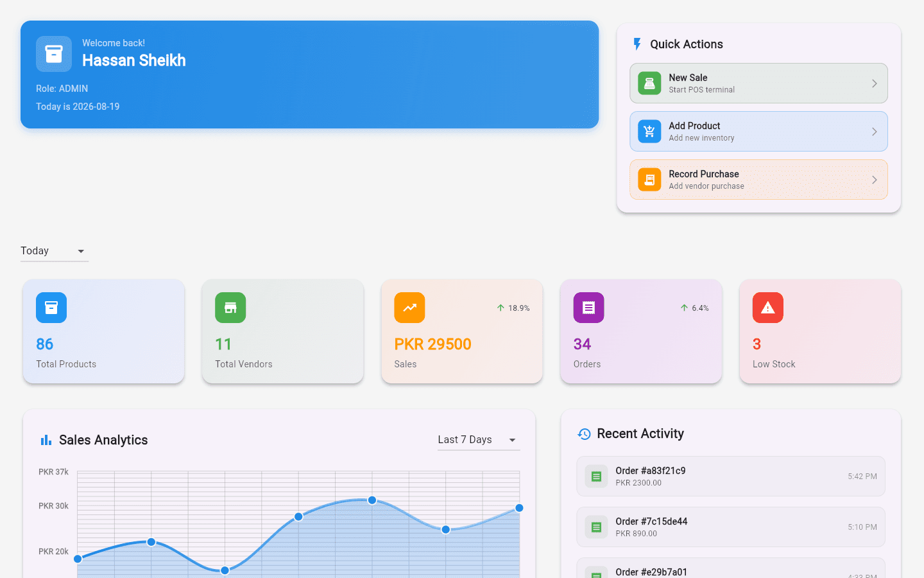Click the orange Record Purchase receipt icon
Screen dimensions: 924x578
(649, 180)
